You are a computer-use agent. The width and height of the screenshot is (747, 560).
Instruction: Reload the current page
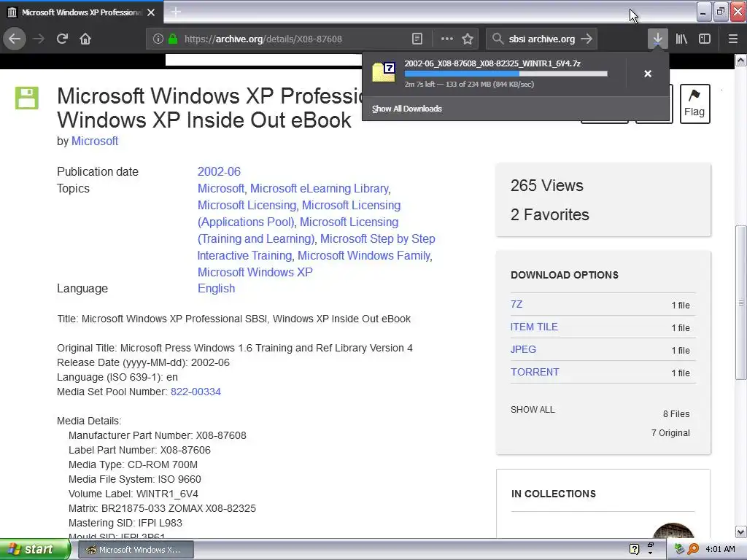62,39
